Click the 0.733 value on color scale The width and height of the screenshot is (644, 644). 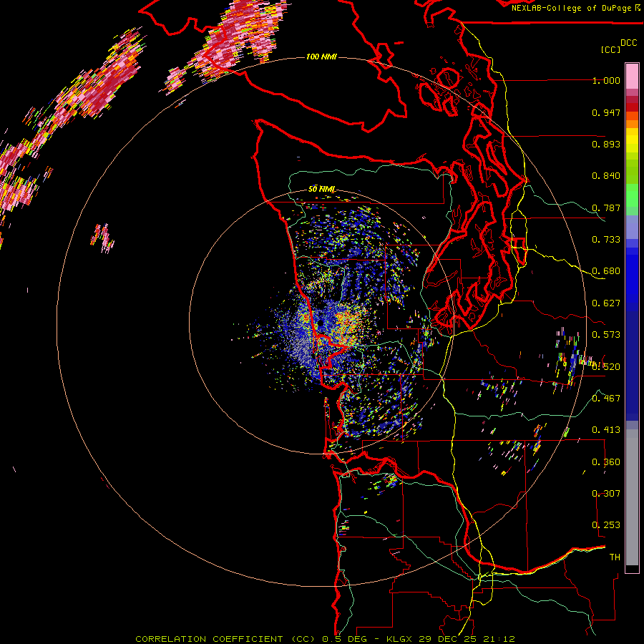pos(606,240)
